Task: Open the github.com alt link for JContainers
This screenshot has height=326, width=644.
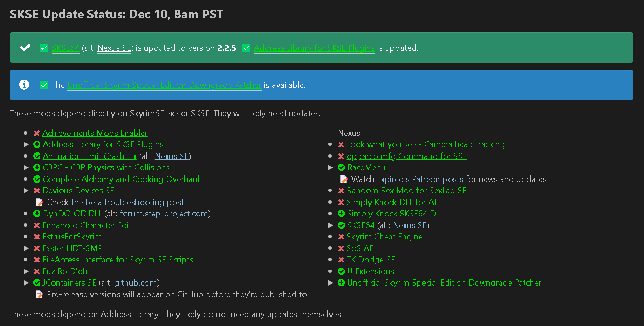Action: [135, 283]
